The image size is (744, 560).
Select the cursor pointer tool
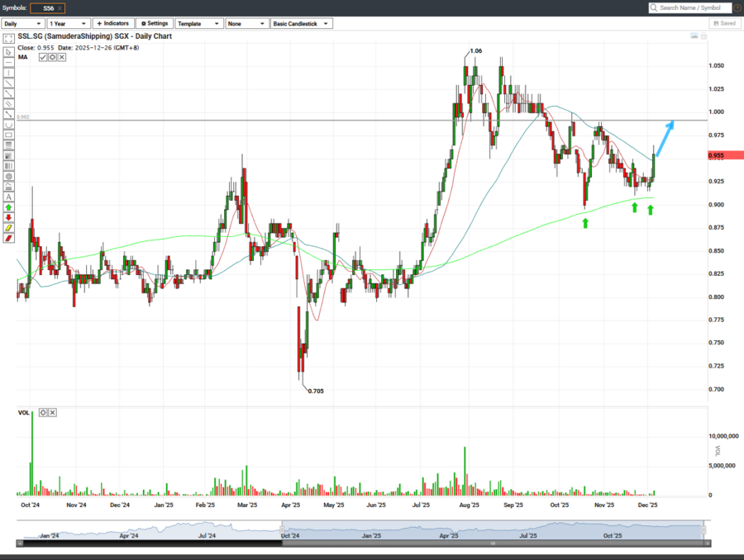click(8, 51)
